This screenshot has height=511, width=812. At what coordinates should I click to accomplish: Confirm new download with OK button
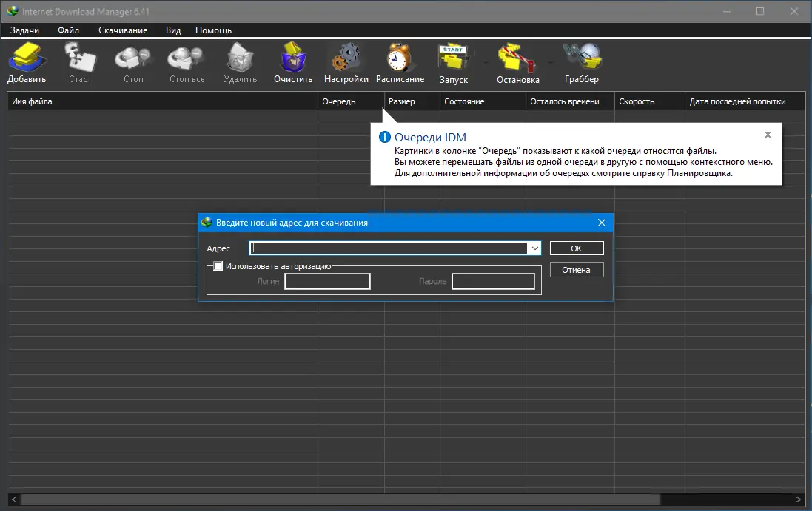(x=577, y=248)
